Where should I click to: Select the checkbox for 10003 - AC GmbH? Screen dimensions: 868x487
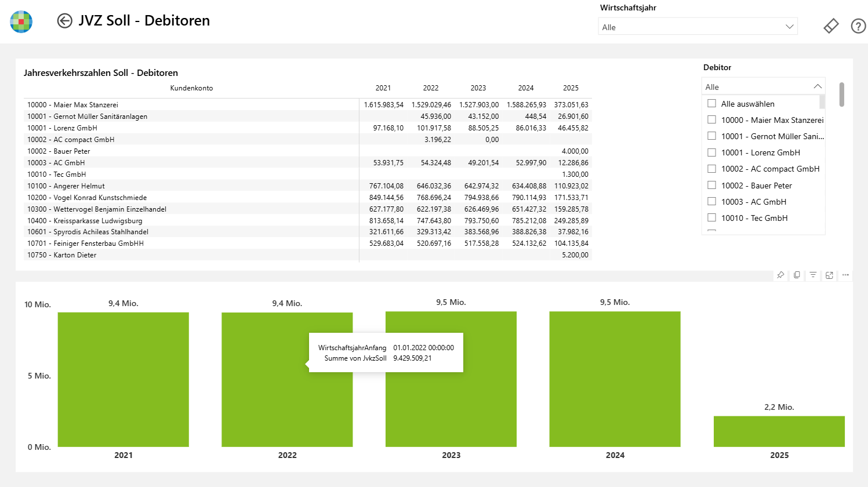pos(711,201)
